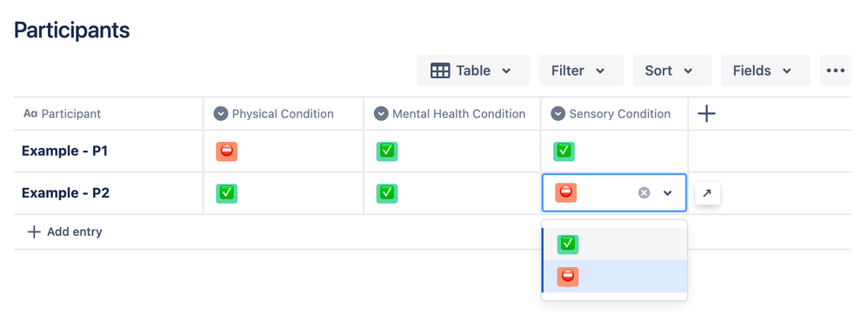
Task: Open the three-dots more options menu
Action: pyautogui.click(x=835, y=71)
